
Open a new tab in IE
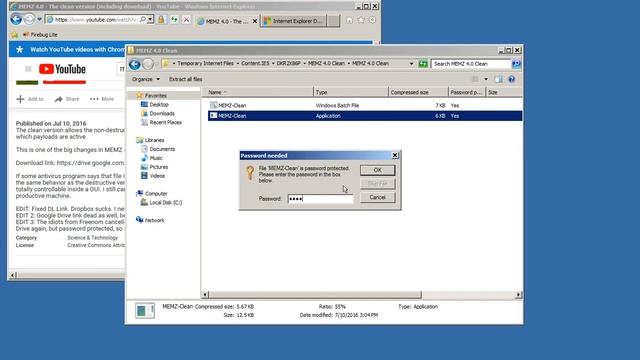click(x=333, y=21)
